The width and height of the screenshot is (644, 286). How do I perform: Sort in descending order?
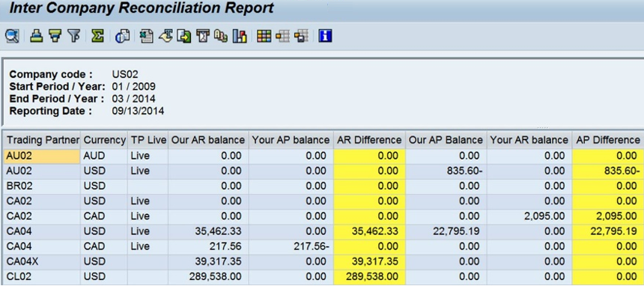point(55,36)
